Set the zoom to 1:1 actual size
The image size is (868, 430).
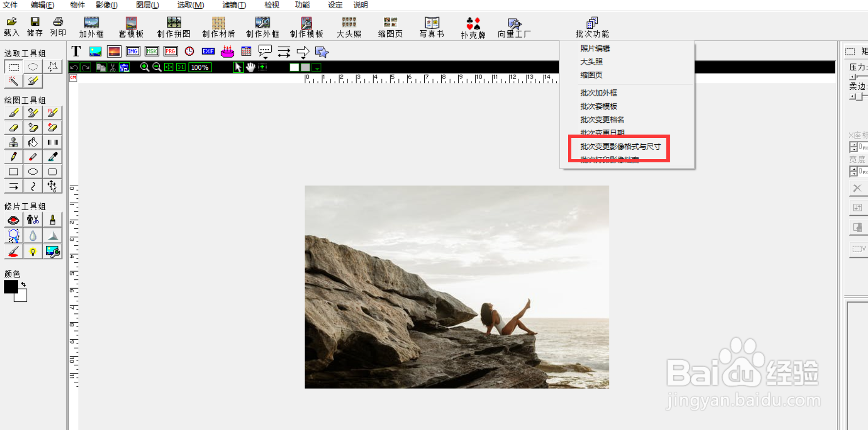tap(181, 67)
